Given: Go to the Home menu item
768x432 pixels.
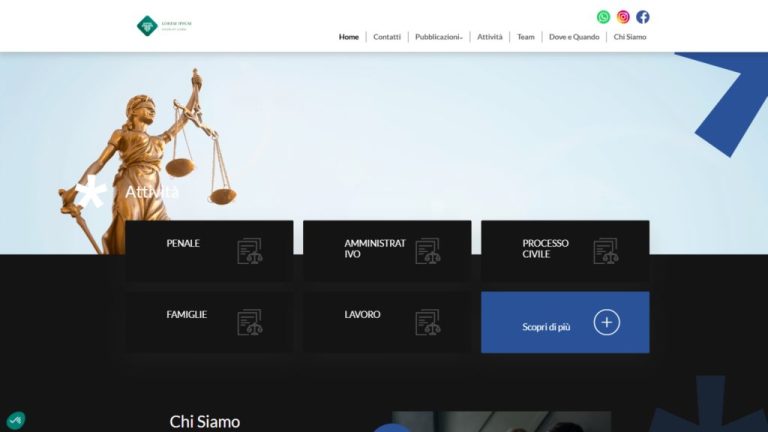Looking at the screenshot, I should pos(349,37).
